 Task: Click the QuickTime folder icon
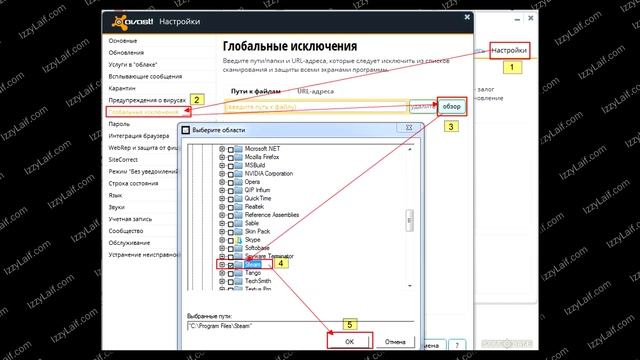point(239,198)
